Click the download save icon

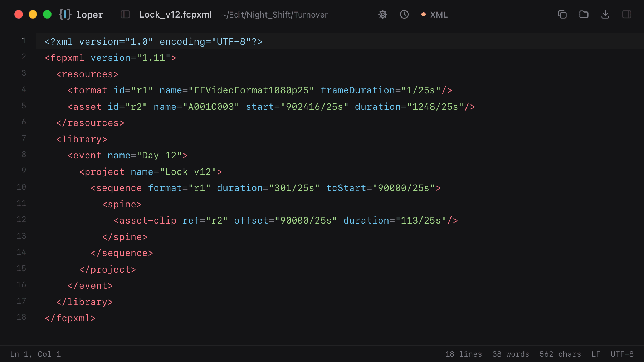[605, 14]
